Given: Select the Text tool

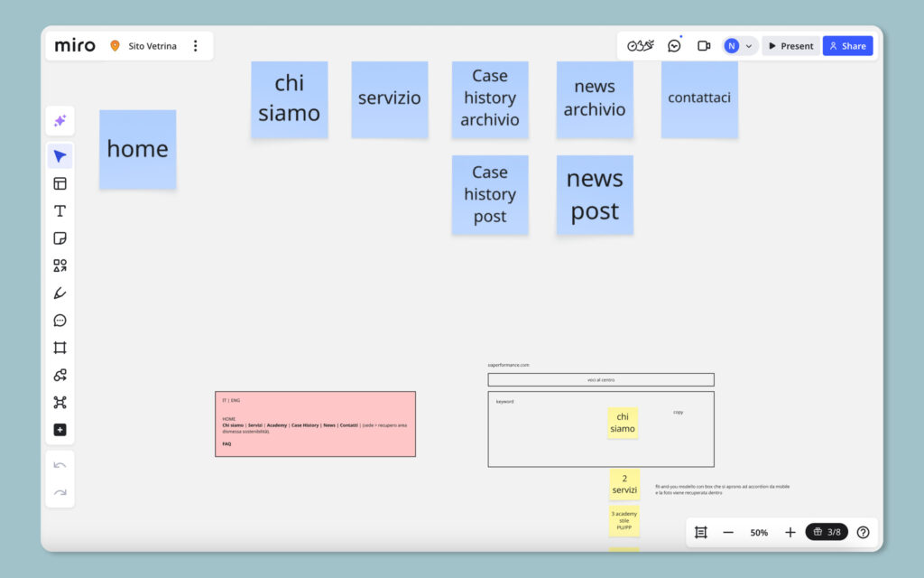Looking at the screenshot, I should point(60,211).
